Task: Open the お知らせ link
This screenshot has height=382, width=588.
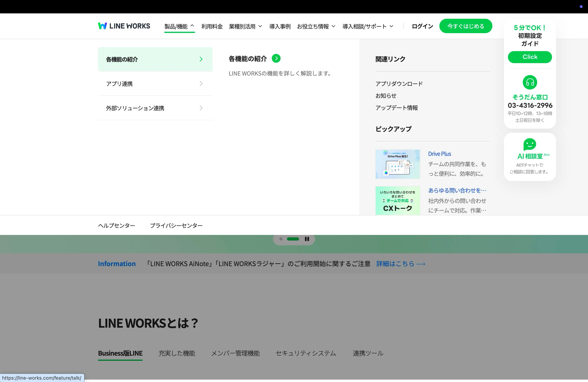Action: point(386,96)
